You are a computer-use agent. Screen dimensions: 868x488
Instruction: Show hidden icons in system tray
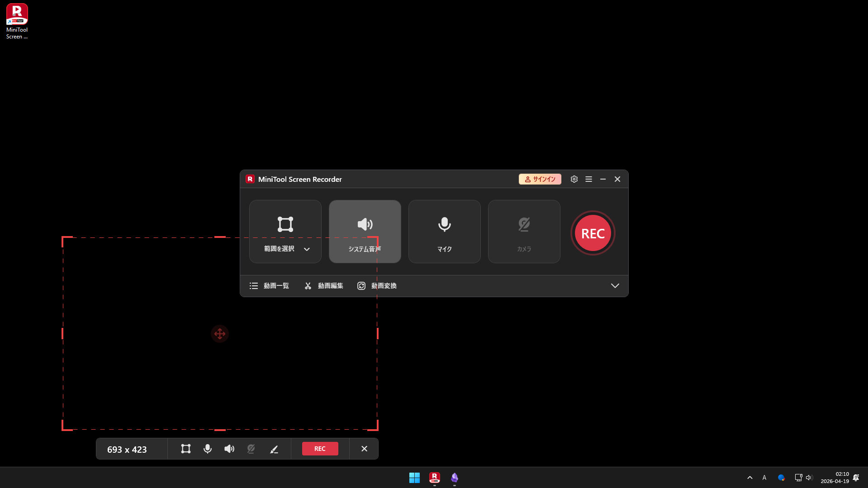tap(749, 478)
